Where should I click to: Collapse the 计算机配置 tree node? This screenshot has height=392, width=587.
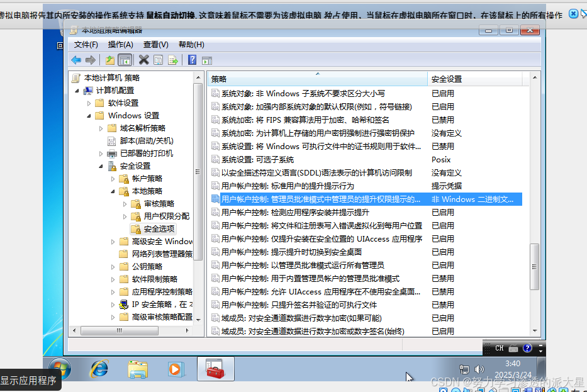click(77, 91)
